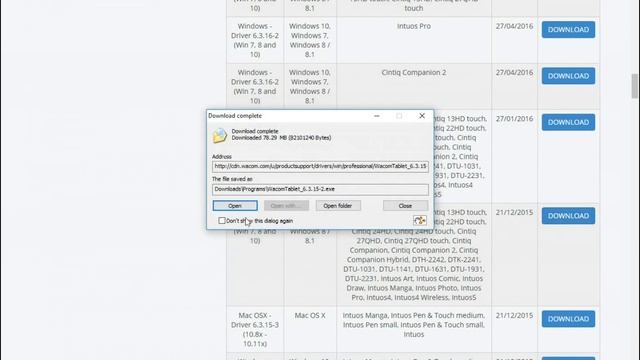640x360 pixels.
Task: Click the small icon at dialog bottom-right
Action: tap(420, 220)
